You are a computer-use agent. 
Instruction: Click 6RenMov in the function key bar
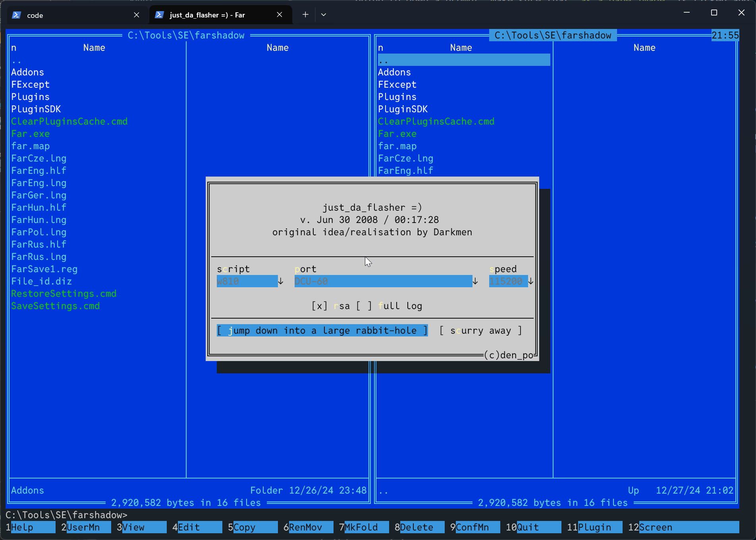point(309,527)
